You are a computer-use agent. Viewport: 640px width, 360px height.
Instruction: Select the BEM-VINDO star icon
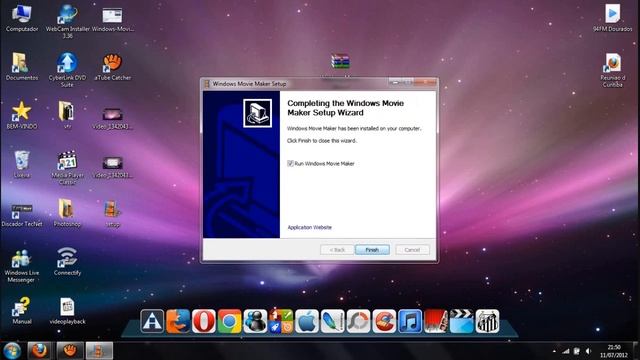[x=22, y=115]
